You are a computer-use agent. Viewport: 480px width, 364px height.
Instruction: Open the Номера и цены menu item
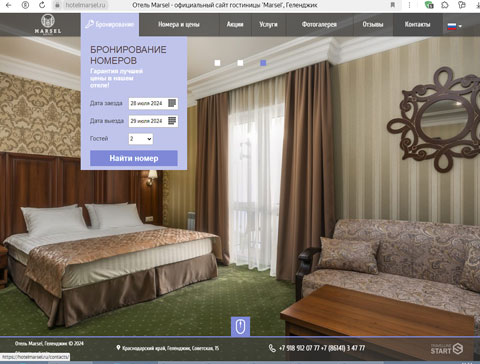point(179,24)
